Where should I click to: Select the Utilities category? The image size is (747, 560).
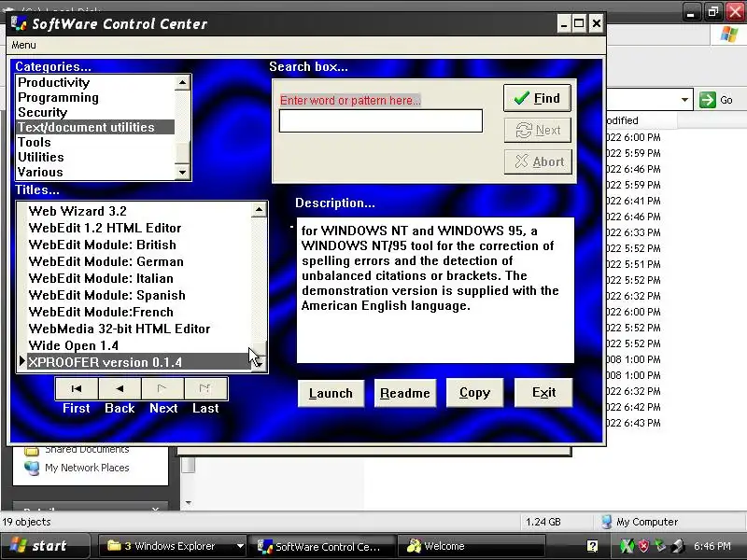(x=95, y=157)
